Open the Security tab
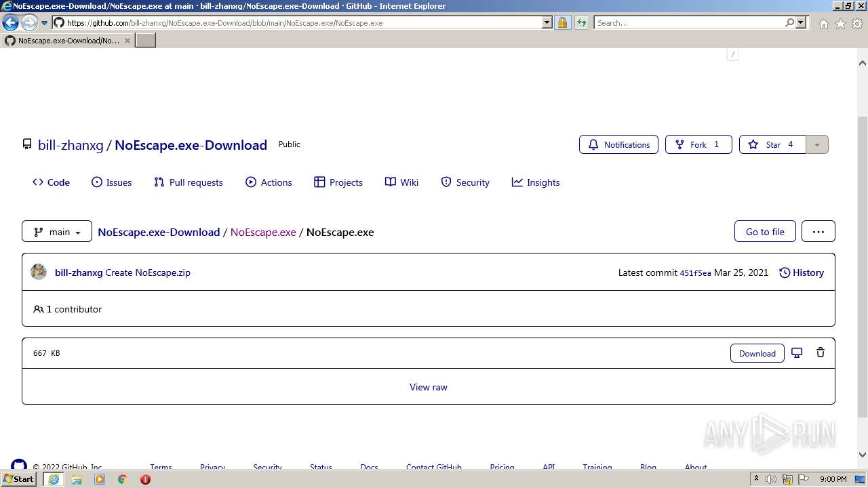This screenshot has height=488, width=868. coord(465,182)
